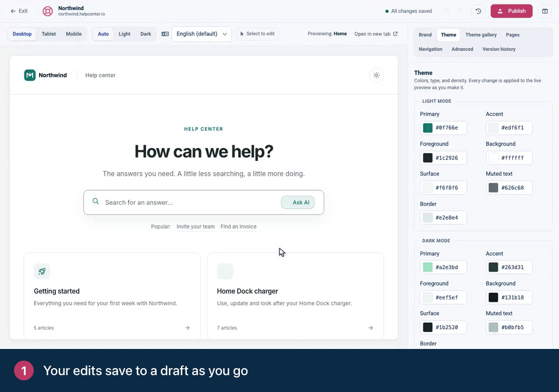Click the Ask AI button
Viewport: 559px width, 392px height.
pos(298,202)
